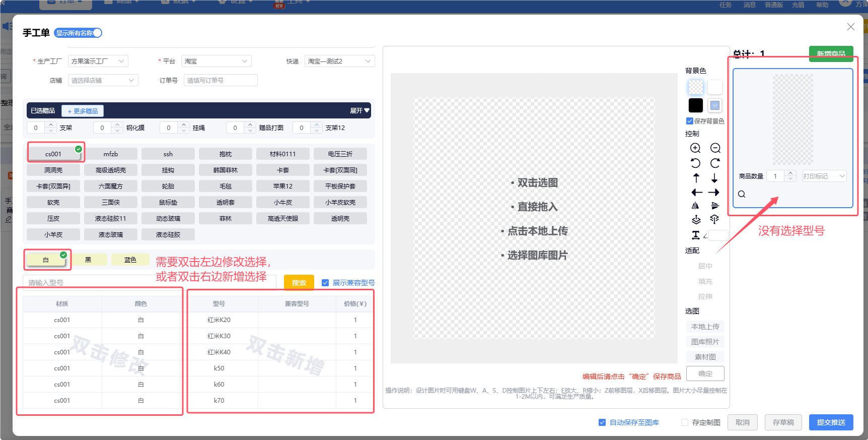The height and width of the screenshot is (440, 868).
Task: Zoom in on the design canvas
Action: (x=695, y=148)
